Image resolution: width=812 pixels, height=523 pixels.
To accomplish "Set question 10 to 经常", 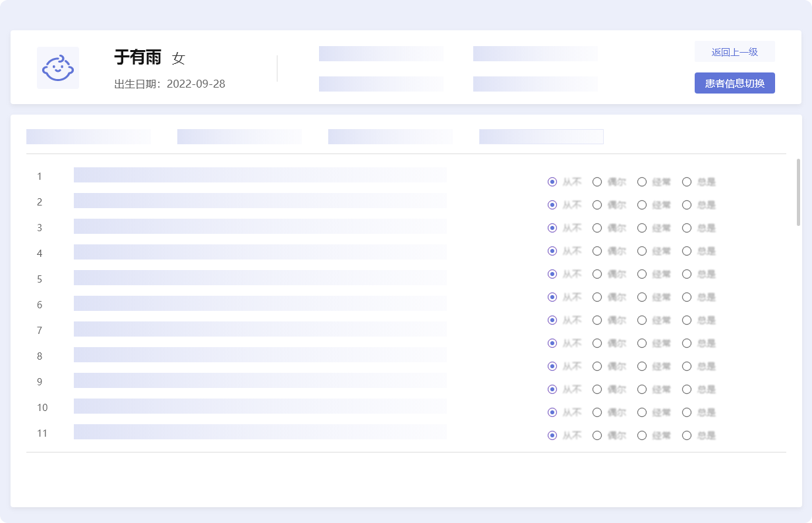I will click(642, 389).
